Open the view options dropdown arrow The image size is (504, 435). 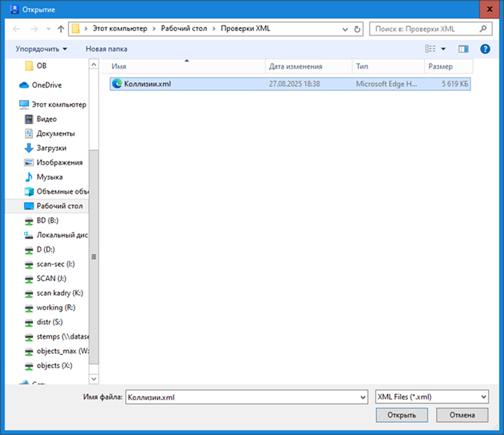[x=443, y=49]
